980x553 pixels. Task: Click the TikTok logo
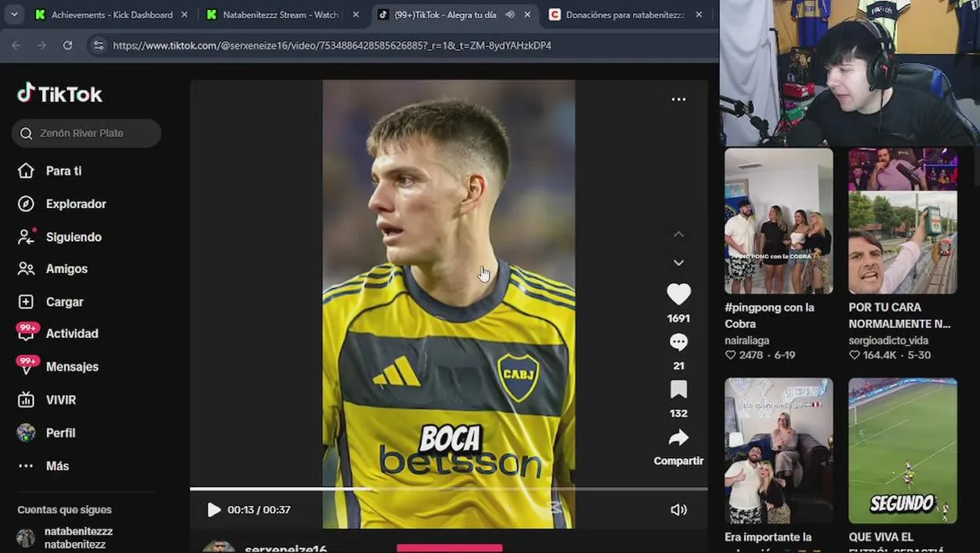pyautogui.click(x=60, y=94)
